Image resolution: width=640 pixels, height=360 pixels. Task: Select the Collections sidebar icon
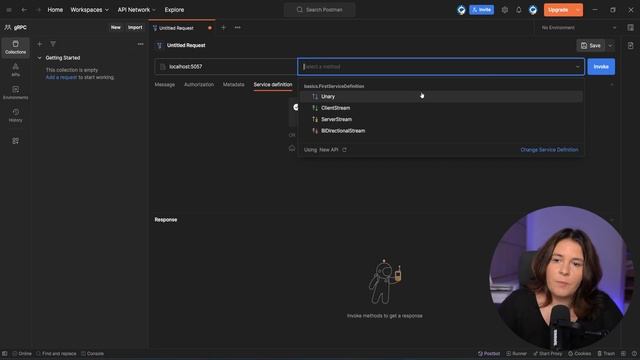[16, 47]
